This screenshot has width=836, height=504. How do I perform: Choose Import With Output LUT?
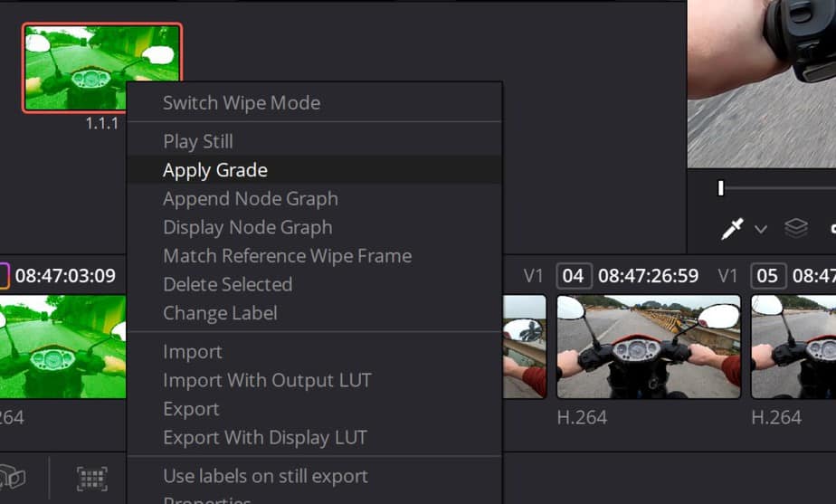(315, 380)
